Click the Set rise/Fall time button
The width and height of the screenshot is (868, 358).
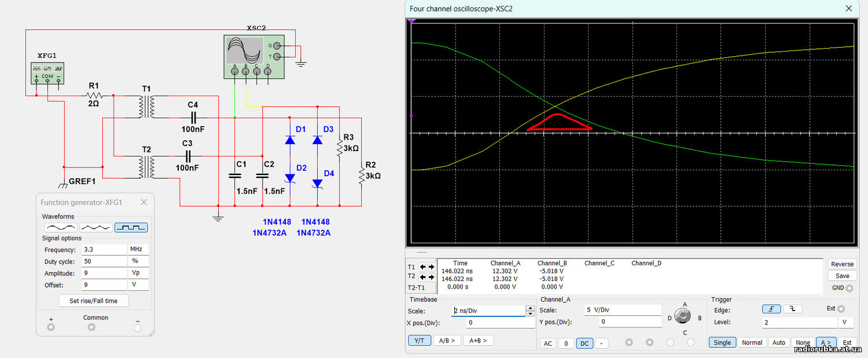click(x=93, y=301)
